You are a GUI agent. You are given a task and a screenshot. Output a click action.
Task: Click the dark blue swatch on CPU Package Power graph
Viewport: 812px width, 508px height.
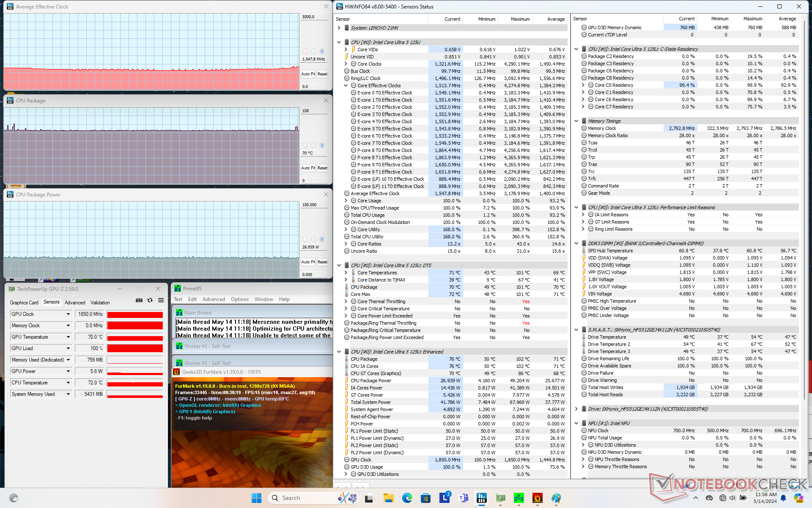[322, 239]
